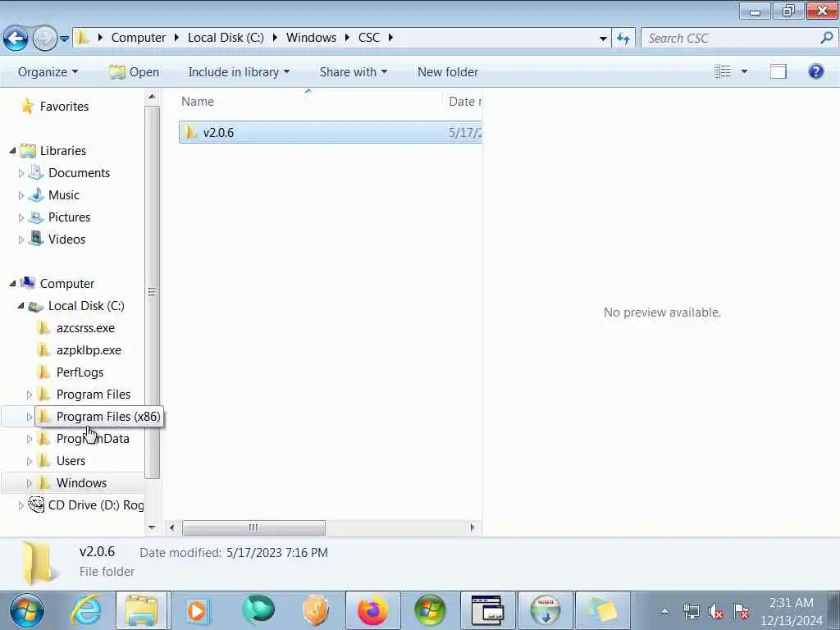Expand the ProgramData folder node
This screenshot has height=630, width=840.
click(x=30, y=440)
